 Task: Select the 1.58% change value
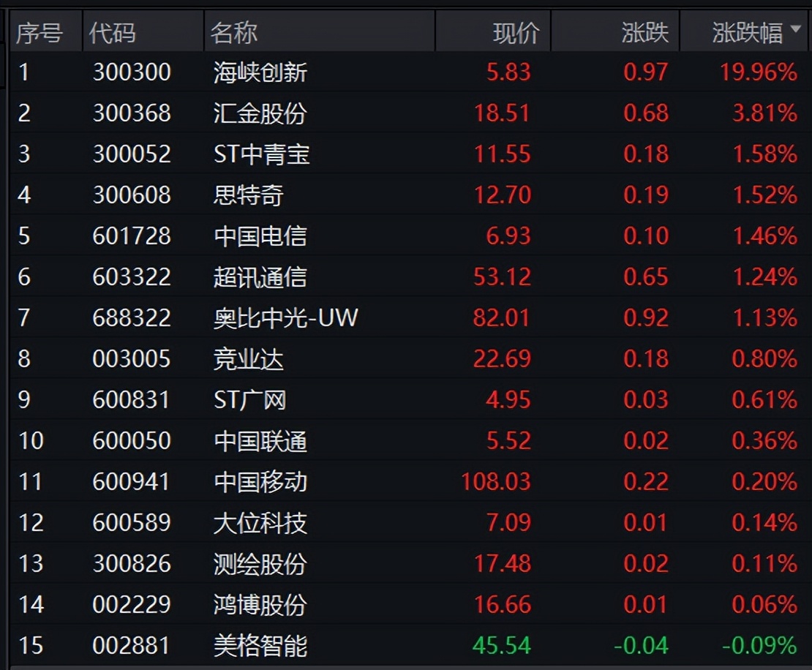(x=765, y=154)
